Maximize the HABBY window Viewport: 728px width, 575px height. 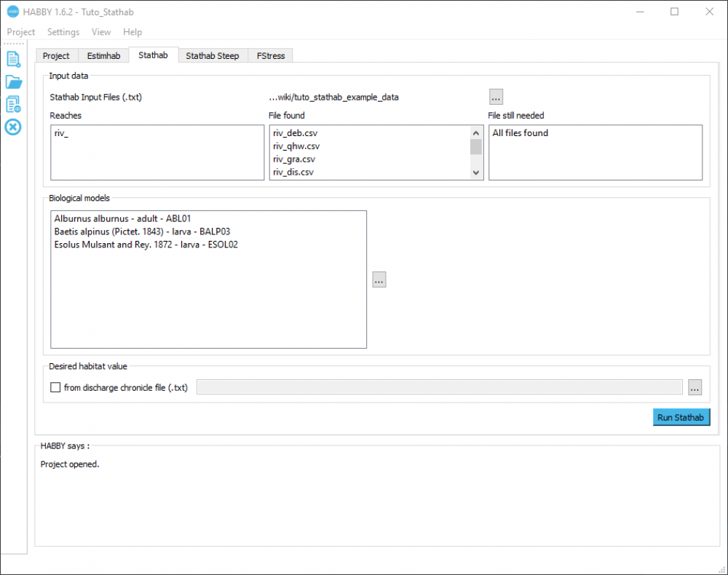tap(675, 12)
